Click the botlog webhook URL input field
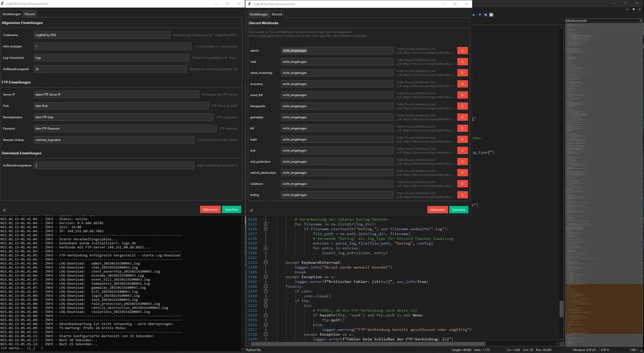The width and height of the screenshot is (644, 353). coord(337,194)
